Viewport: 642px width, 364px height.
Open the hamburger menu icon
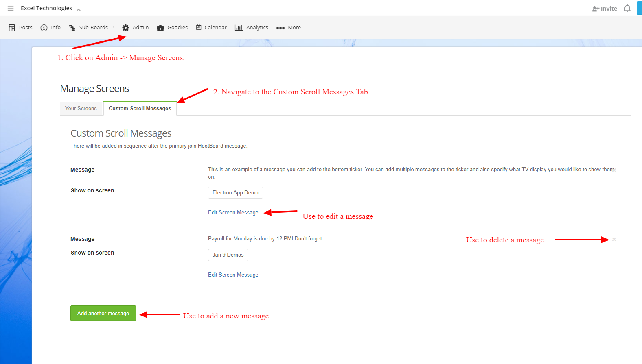click(11, 8)
